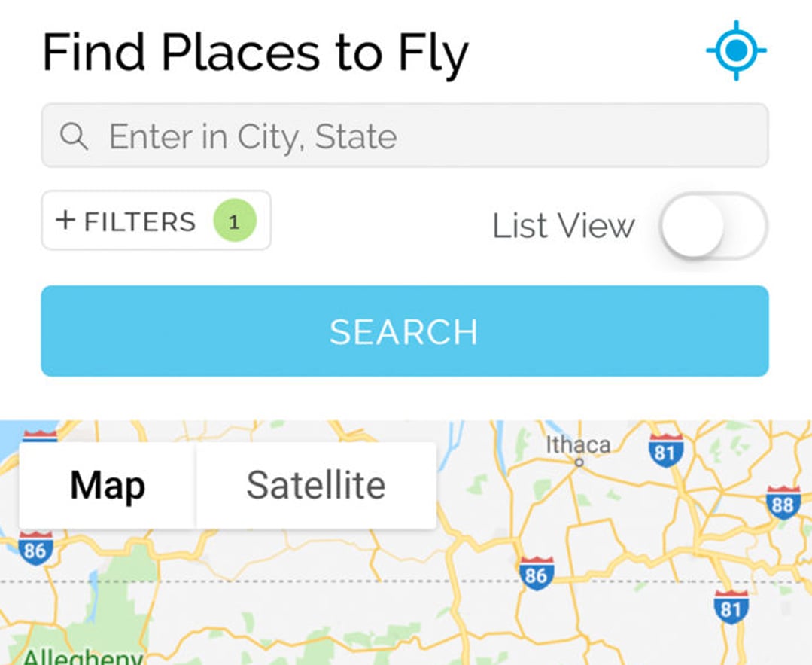Click the I-88 highway shield on map
Image resolution: width=812 pixels, height=665 pixels.
click(783, 503)
